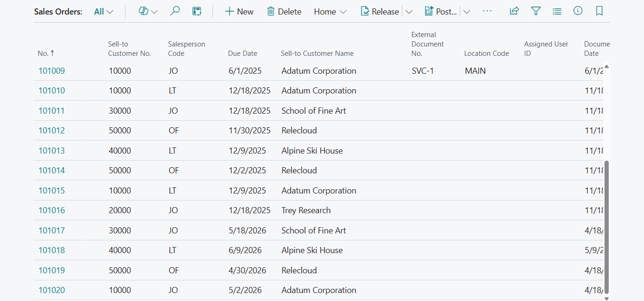
Task: Open the Copilot assistant icon
Action: pos(145,11)
